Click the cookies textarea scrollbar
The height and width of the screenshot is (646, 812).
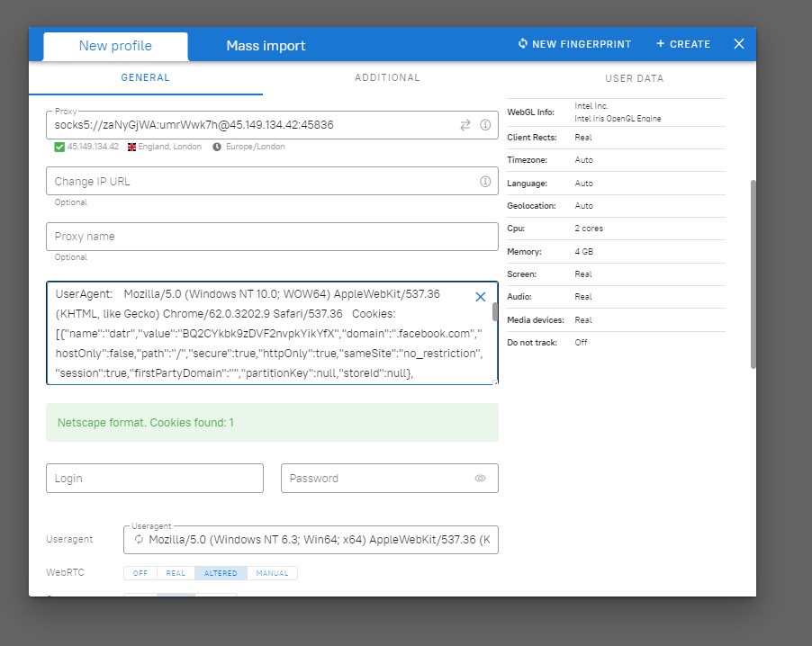495,312
